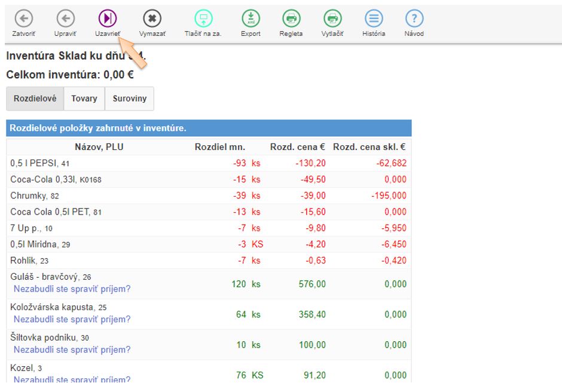The width and height of the screenshot is (562, 392).
Task: Open the História list icon
Action: (374, 19)
